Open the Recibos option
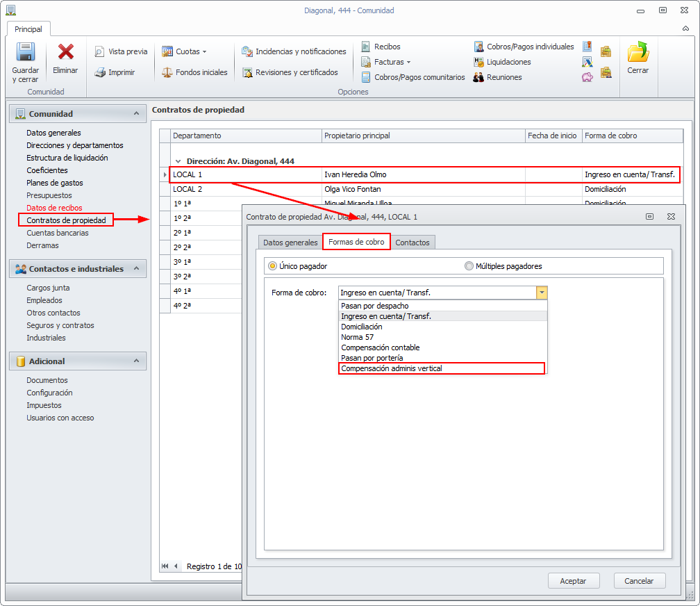Viewport: 700px width, 606px height. 381,47
